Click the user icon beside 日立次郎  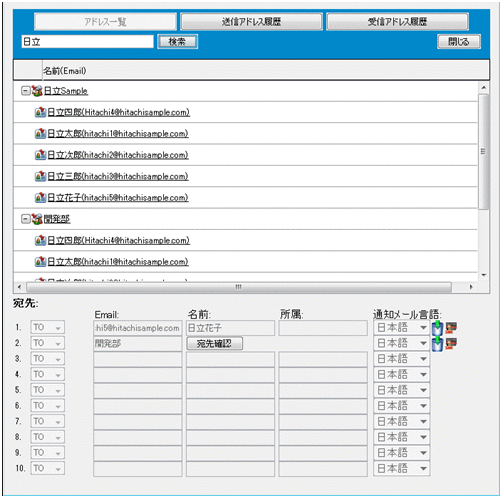40,155
